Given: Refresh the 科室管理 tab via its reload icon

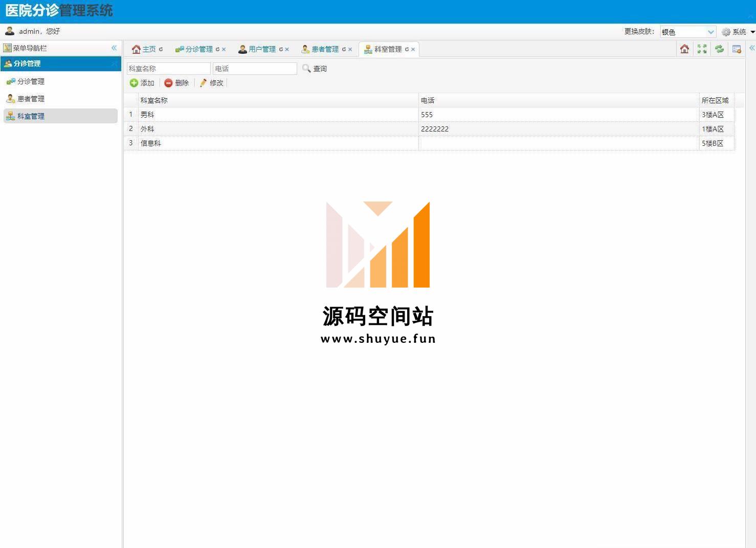Looking at the screenshot, I should tap(407, 49).
